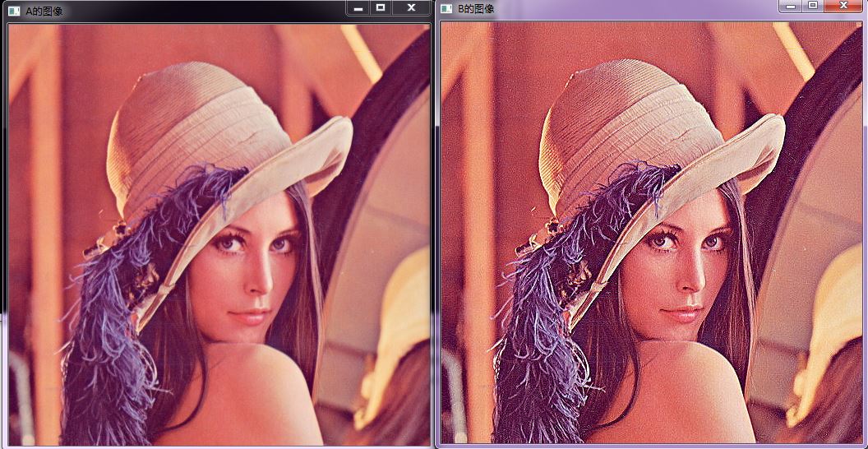Click the app icon in window A's title bar
The height and width of the screenshot is (449, 868).
(15, 11)
